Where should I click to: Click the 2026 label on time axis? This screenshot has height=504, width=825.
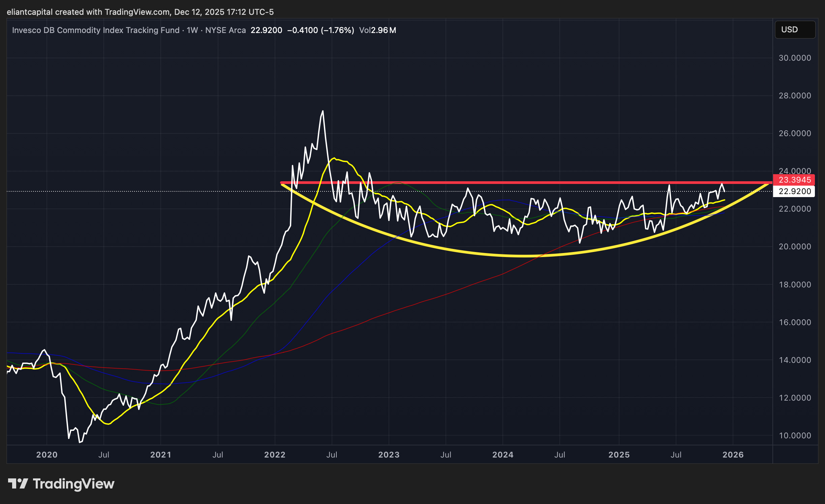733,455
